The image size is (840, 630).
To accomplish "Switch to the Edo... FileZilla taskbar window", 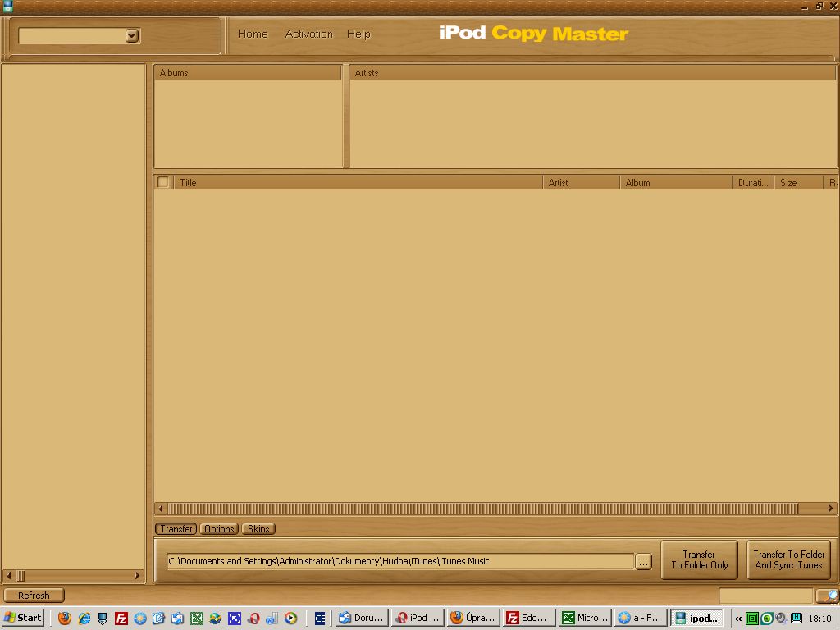I will click(x=529, y=618).
